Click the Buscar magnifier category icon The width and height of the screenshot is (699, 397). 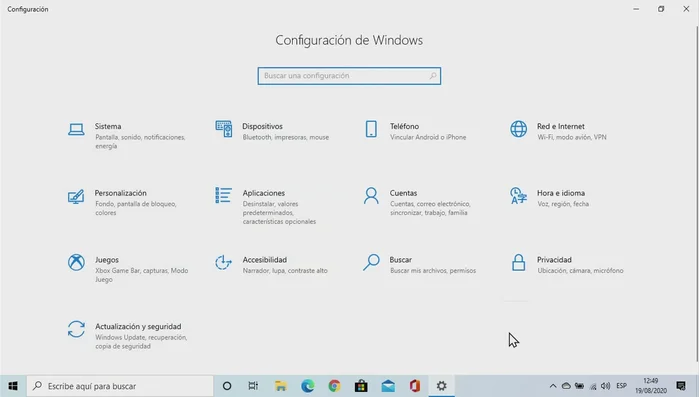tap(371, 262)
